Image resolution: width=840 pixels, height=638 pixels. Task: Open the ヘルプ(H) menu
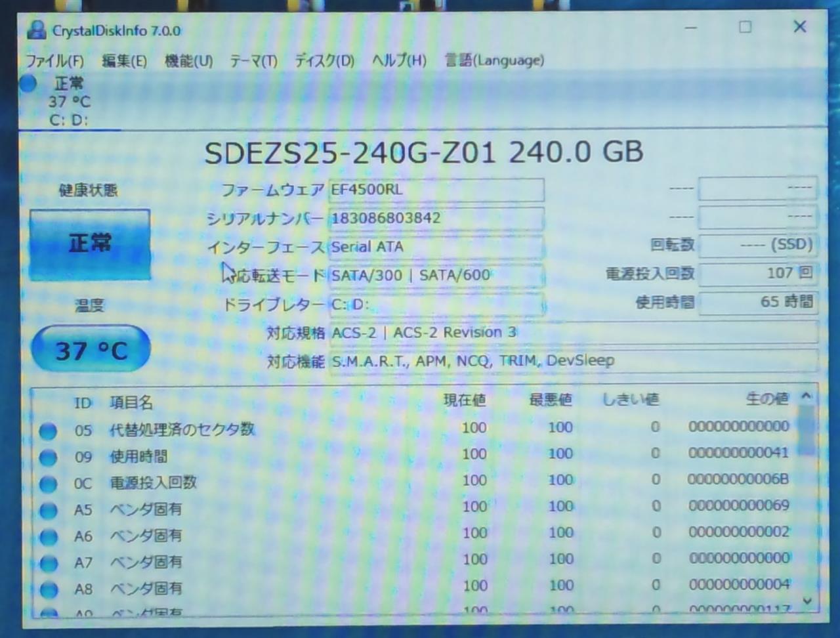(x=399, y=61)
